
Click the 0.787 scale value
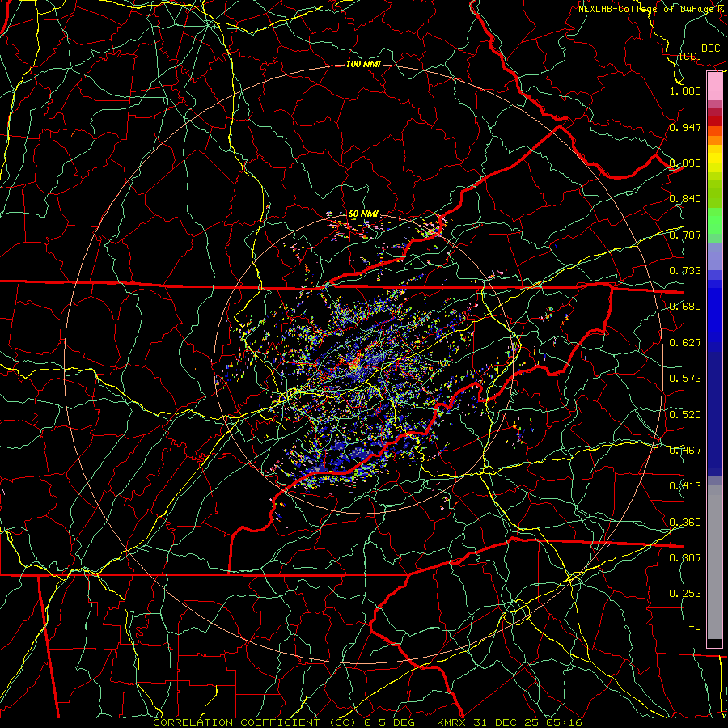tap(685, 235)
